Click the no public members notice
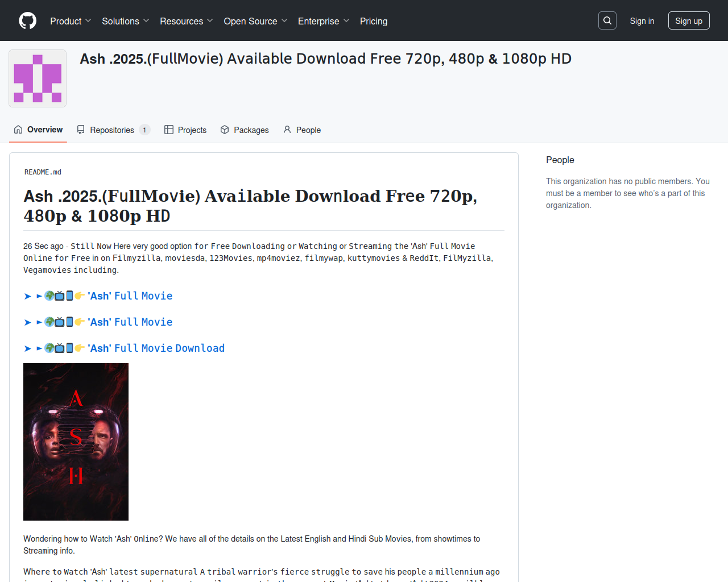 coord(628,193)
